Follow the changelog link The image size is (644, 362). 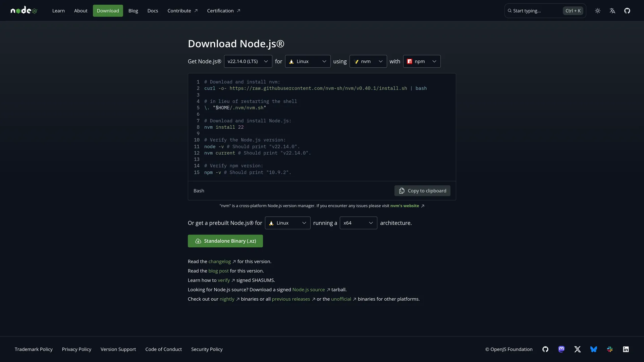[x=220, y=261]
